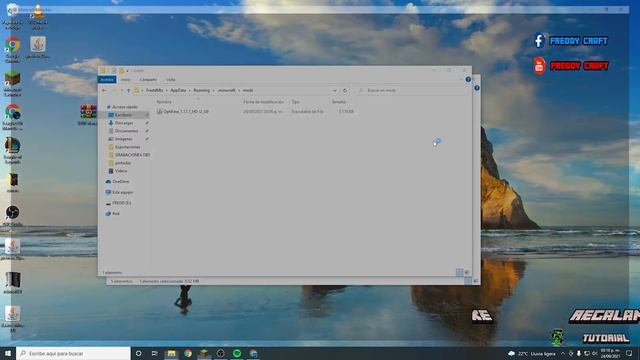The height and width of the screenshot is (360, 640).
Task: Open Cortana circle icon on taskbar
Action: 138,353
